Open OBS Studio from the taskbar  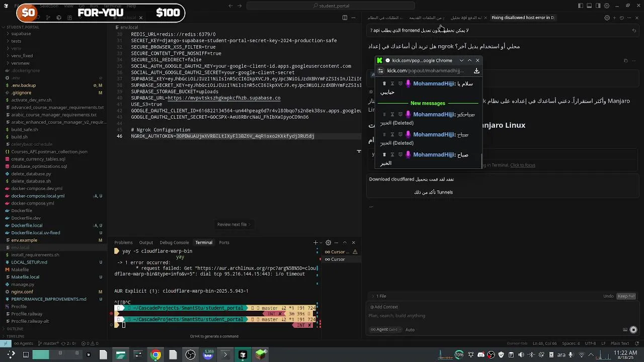190,355
